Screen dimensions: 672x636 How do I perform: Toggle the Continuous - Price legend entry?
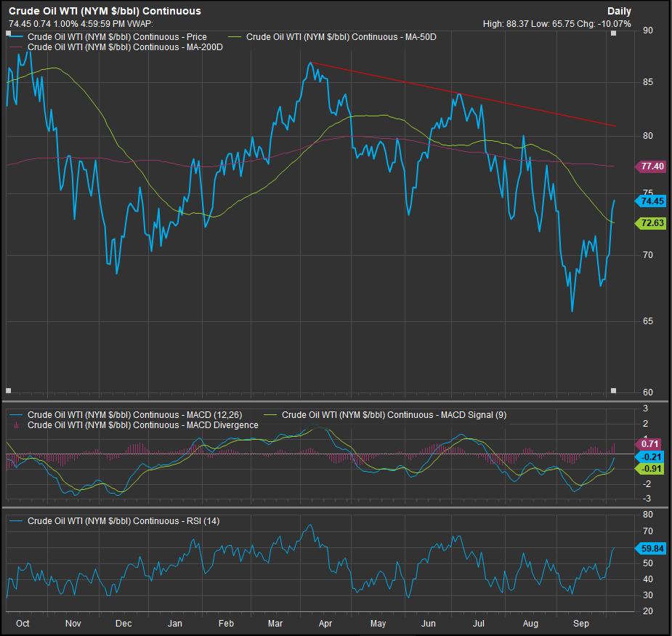(x=116, y=36)
